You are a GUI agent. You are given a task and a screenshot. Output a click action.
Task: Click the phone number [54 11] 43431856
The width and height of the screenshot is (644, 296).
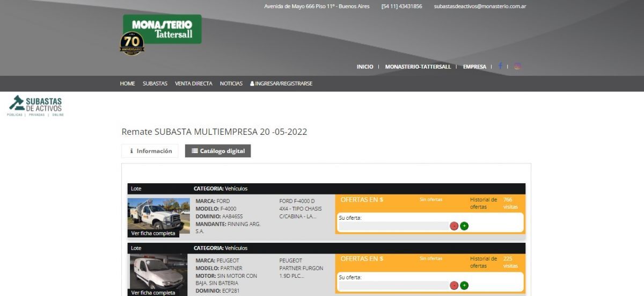[401, 6]
